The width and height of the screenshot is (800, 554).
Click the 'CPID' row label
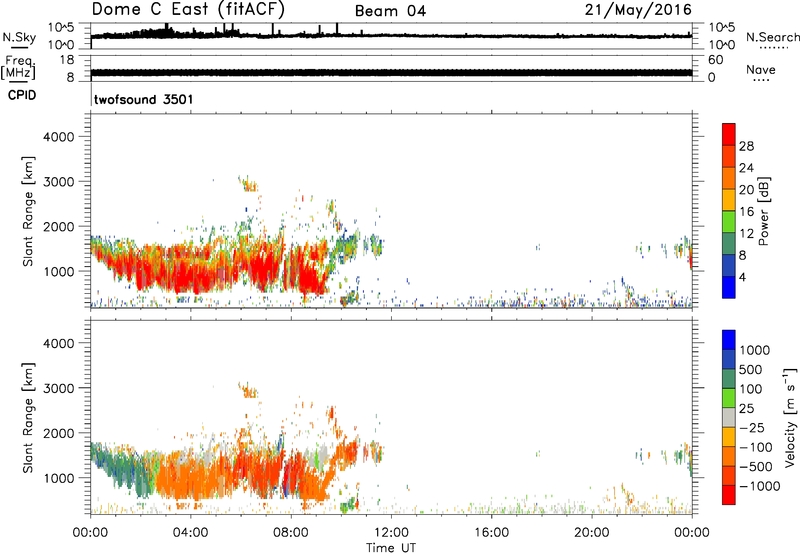point(22,95)
